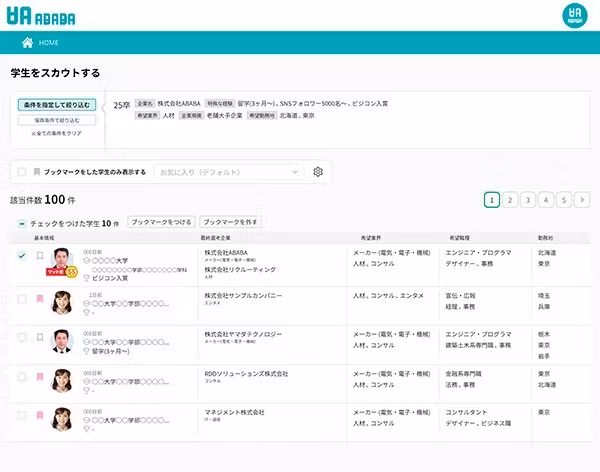
Task: Click 人材、コンサル、エンタメ industry cell
Action: coord(388,296)
